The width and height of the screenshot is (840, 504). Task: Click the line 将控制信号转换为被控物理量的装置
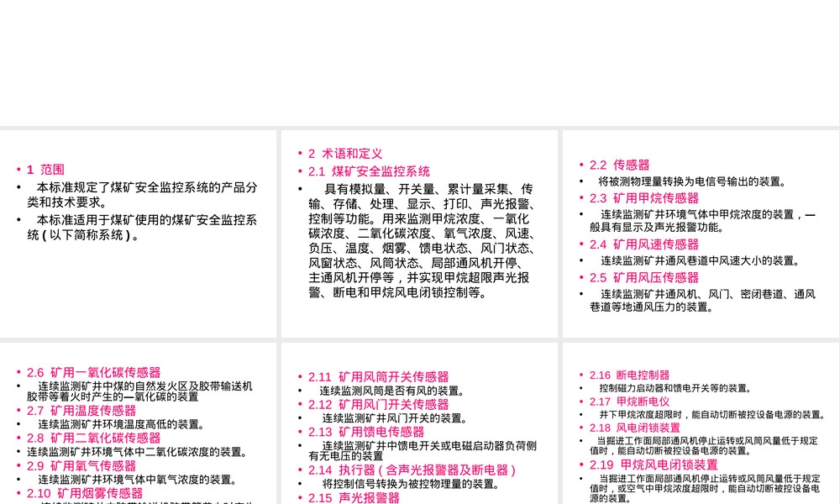[412, 484]
